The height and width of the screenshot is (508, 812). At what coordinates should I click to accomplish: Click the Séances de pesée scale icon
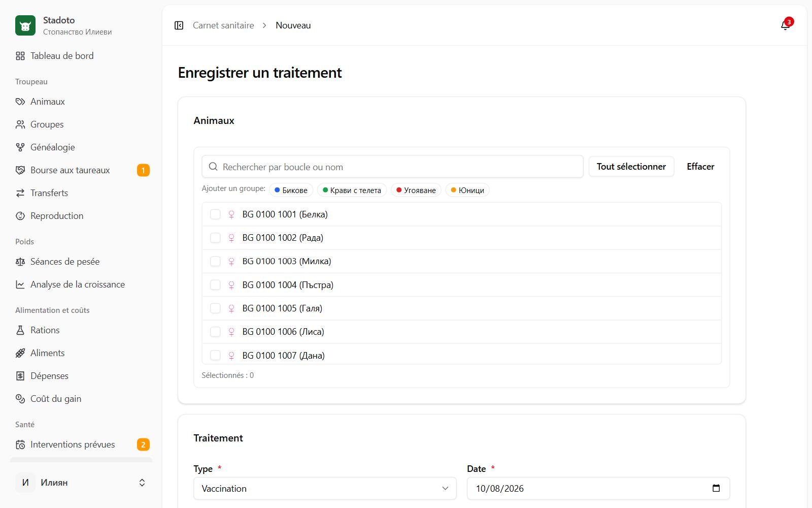click(x=20, y=262)
